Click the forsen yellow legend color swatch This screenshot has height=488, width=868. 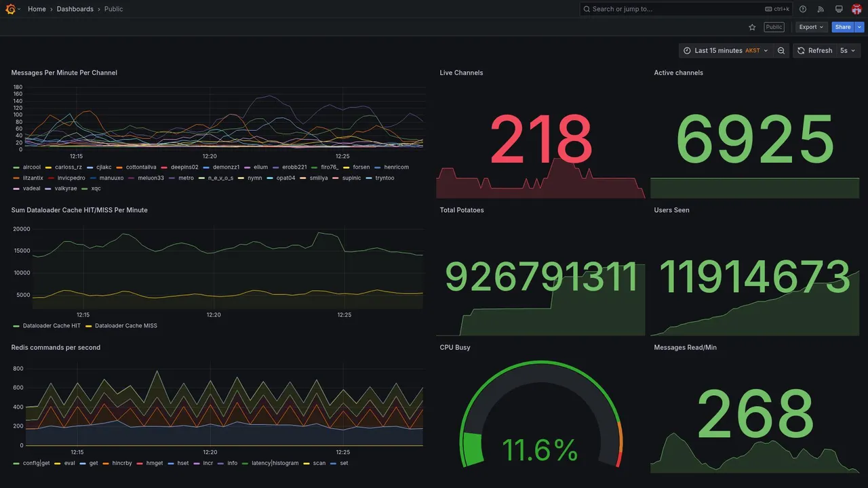[x=347, y=167]
